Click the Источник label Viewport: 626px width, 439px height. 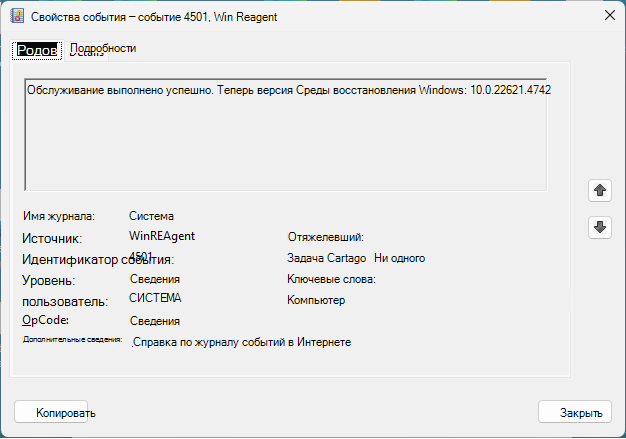click(52, 239)
